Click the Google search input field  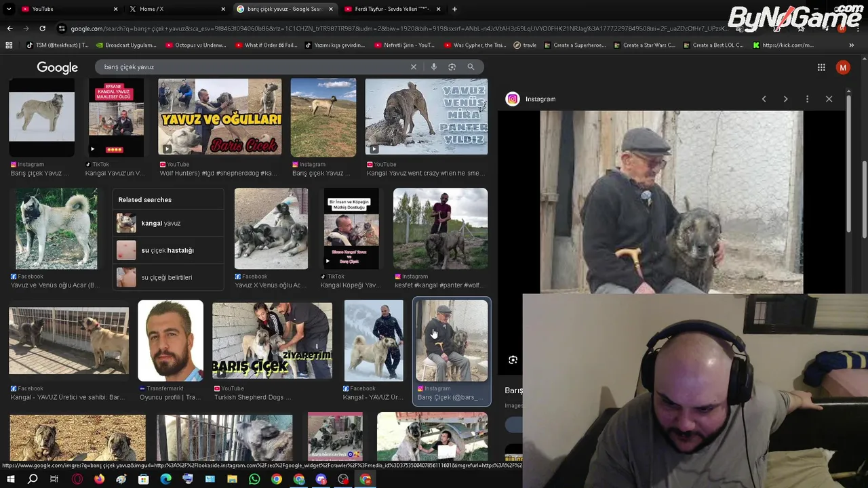pos(251,67)
